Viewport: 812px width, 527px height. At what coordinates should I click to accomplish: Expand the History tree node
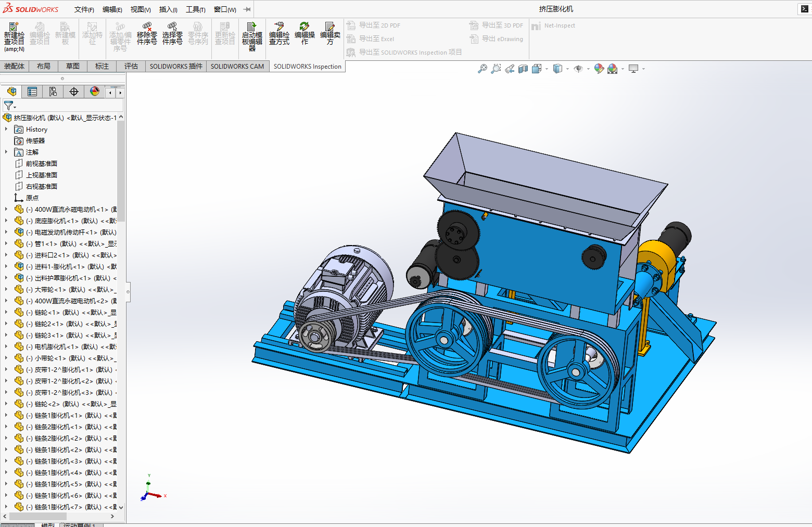click(x=6, y=129)
